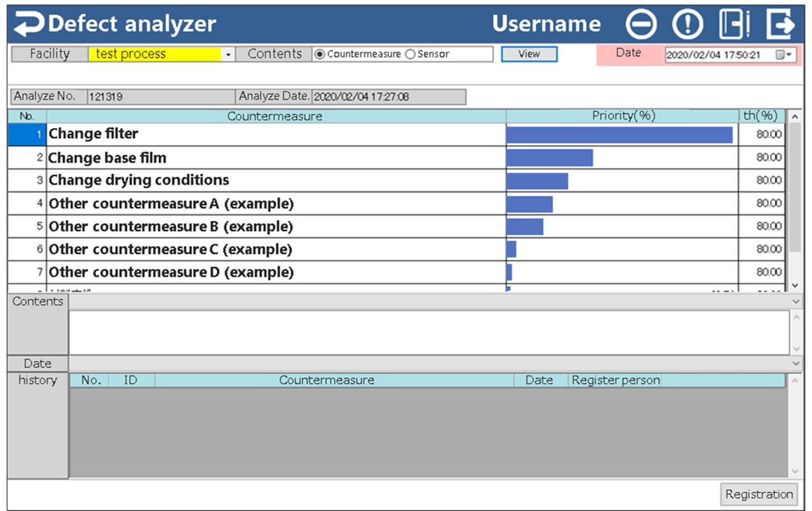Click the Date input field value
This screenshot has width=812, height=511.
[x=713, y=55]
